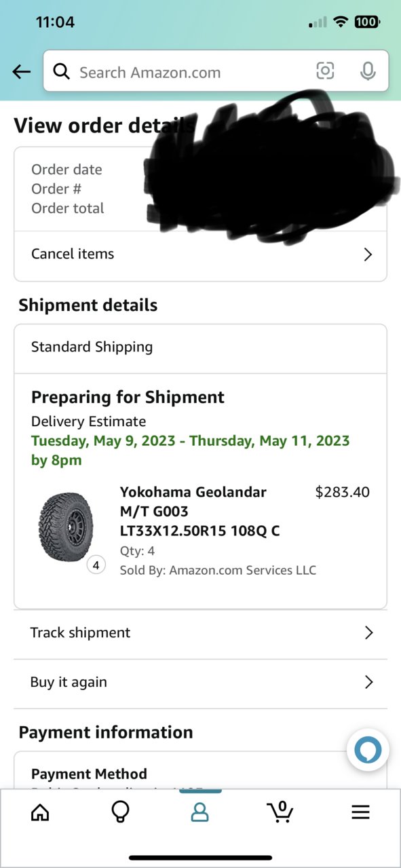Go to Home tab icon
This screenshot has height=868, width=401.
tap(40, 812)
